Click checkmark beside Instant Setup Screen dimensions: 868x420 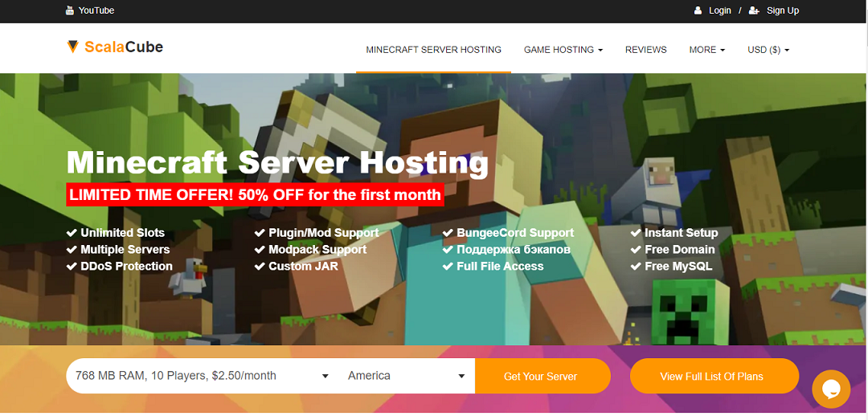(x=636, y=233)
